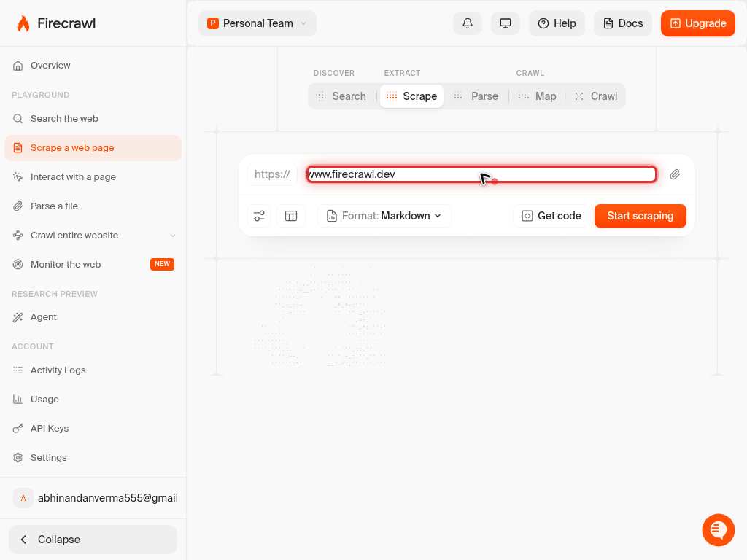The width and height of the screenshot is (747, 560).
Task: Open the Usage page
Action: 93,399
